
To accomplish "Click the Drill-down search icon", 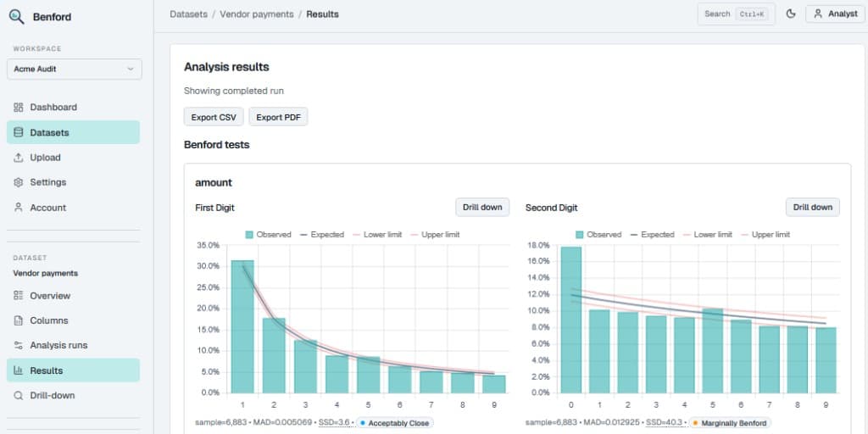I will pos(19,395).
